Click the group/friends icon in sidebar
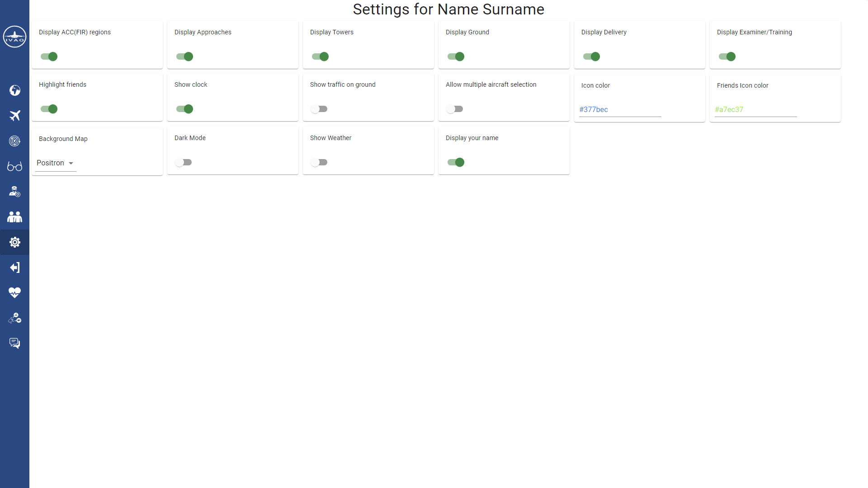 (14, 216)
